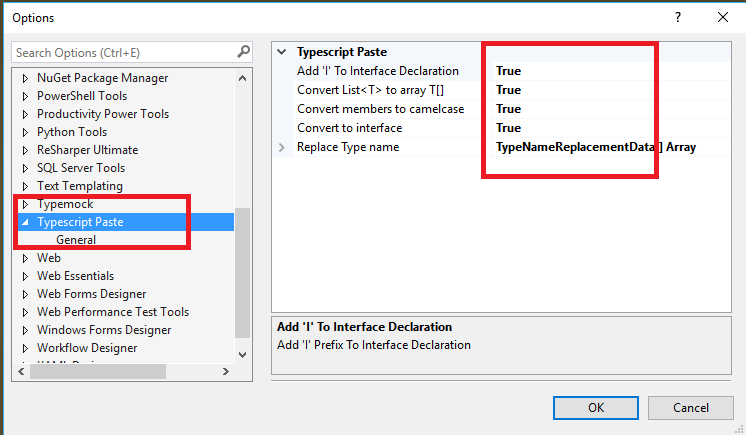Viewport: 746px width, 435px height.
Task: Close the Options dialog
Action: coord(723,18)
